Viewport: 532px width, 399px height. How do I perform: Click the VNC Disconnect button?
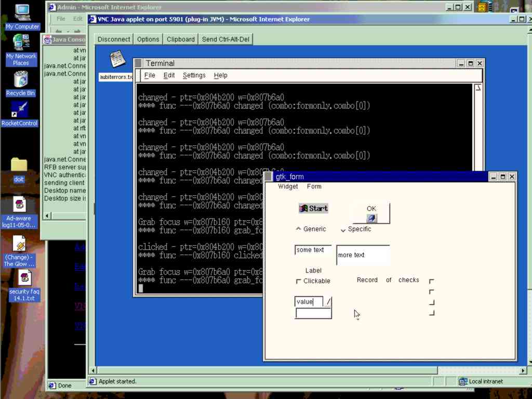114,39
